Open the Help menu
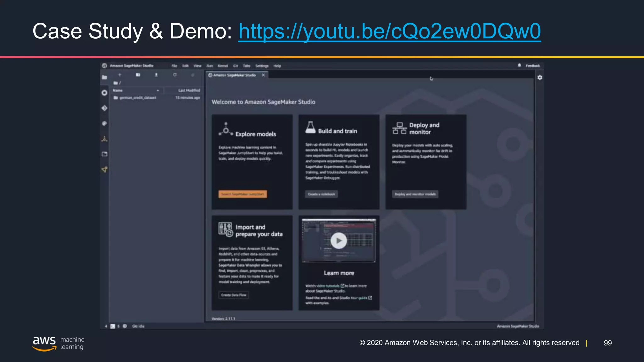The height and width of the screenshot is (362, 644). tap(277, 66)
